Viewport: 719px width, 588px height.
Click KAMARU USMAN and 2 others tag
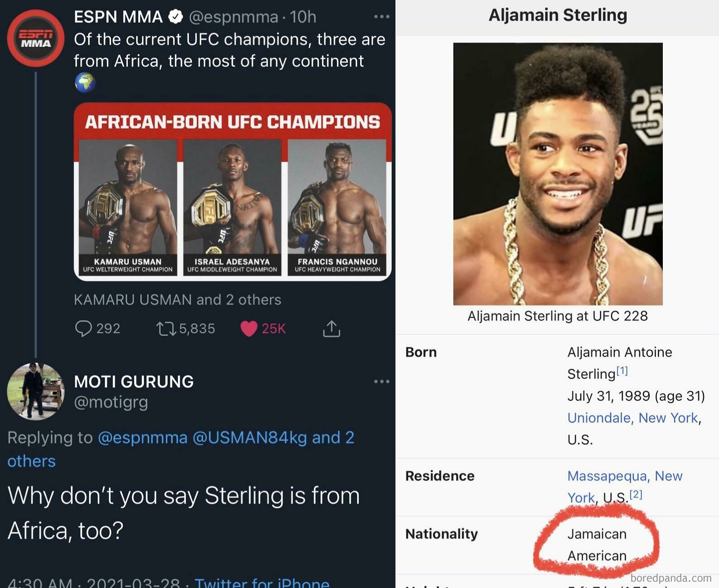(x=177, y=299)
